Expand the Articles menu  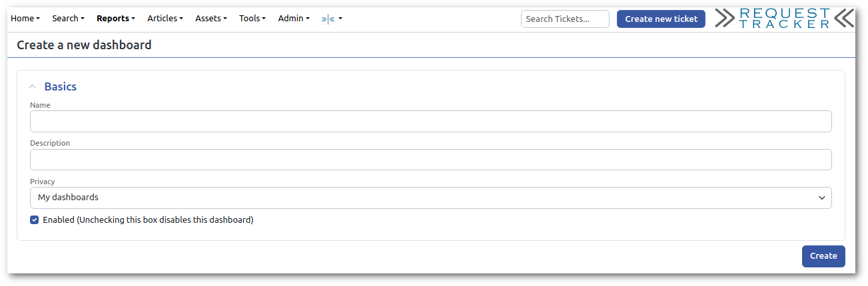pyautogui.click(x=165, y=19)
